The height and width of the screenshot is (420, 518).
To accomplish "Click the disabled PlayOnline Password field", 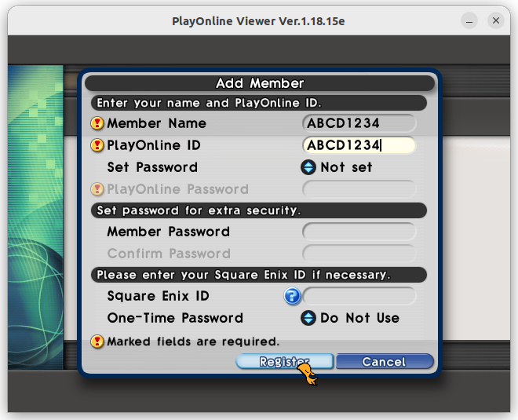I will (x=359, y=189).
